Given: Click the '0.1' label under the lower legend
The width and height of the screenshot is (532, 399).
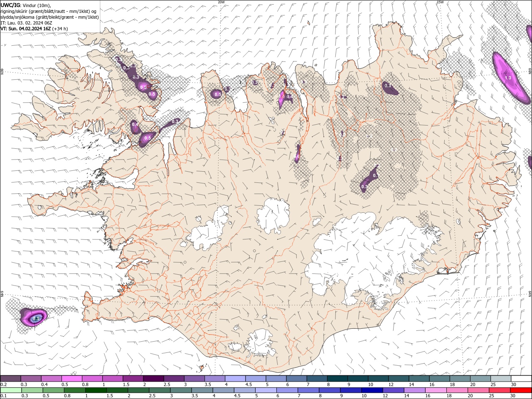Looking at the screenshot, I should click(3, 396).
